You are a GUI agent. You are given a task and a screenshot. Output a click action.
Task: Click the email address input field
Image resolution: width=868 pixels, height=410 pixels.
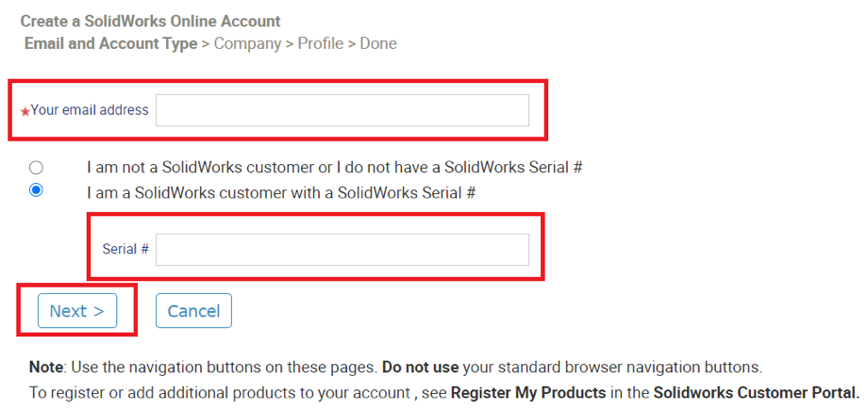pyautogui.click(x=342, y=110)
